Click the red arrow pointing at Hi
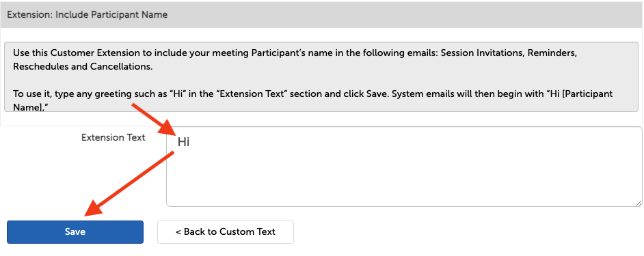Screen dimensions: 644x256 pyautogui.click(x=153, y=119)
